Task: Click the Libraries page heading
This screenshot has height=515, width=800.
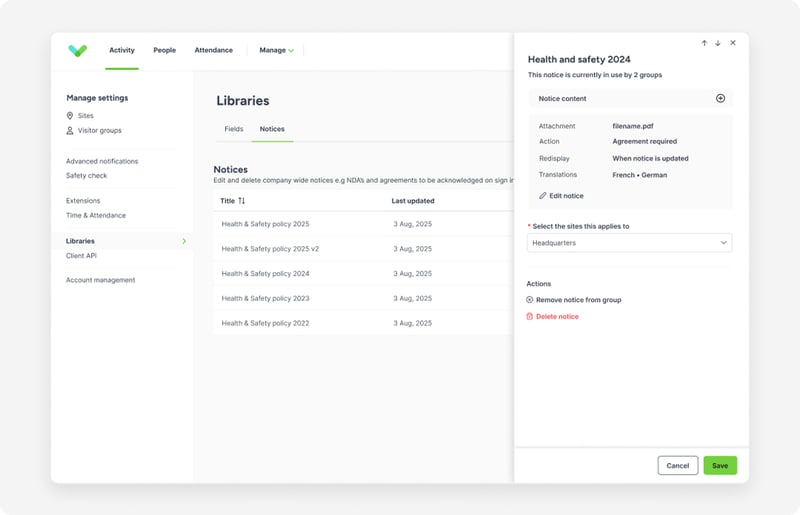Action: [243, 101]
